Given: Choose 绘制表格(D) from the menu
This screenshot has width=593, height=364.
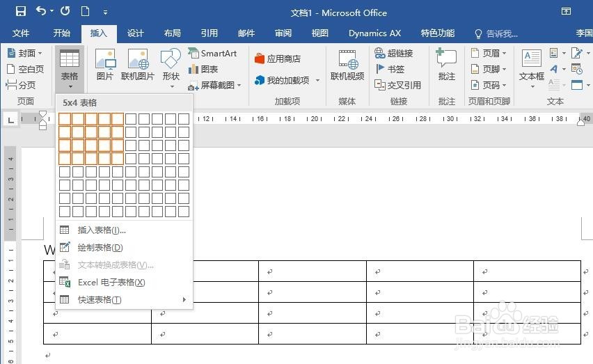Looking at the screenshot, I should point(125,248).
